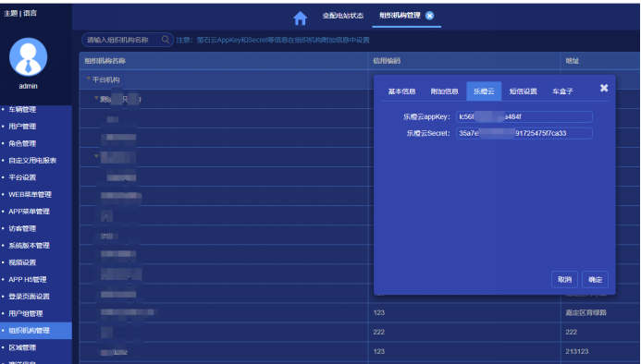641x364 pixels.
Task: Click the admin username label
Action: (x=28, y=86)
